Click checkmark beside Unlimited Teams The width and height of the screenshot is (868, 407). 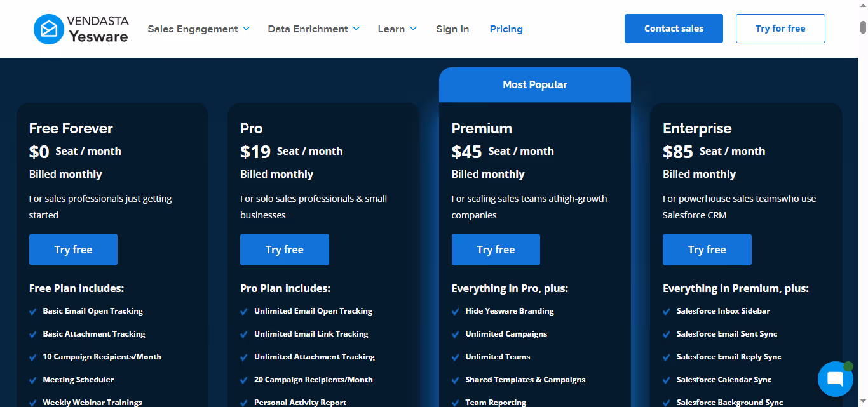(456, 357)
